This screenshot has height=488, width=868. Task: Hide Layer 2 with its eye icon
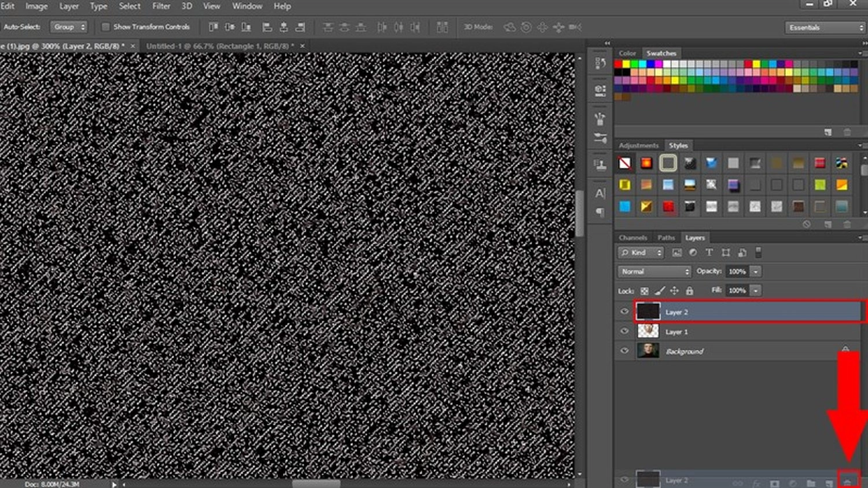point(624,311)
